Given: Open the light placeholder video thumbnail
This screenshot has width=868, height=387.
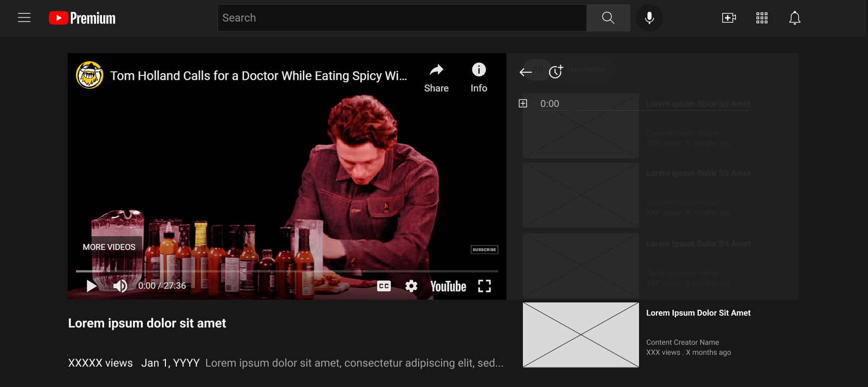Looking at the screenshot, I should [x=580, y=335].
